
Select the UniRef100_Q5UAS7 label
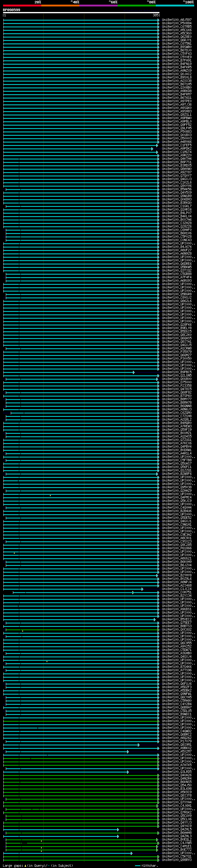177,464
